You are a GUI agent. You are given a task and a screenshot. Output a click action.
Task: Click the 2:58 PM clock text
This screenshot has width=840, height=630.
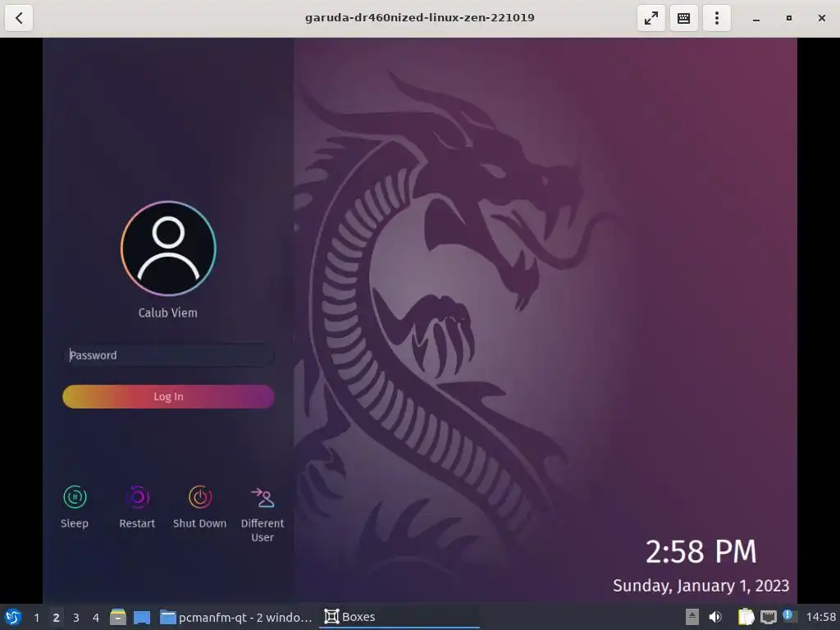click(701, 552)
